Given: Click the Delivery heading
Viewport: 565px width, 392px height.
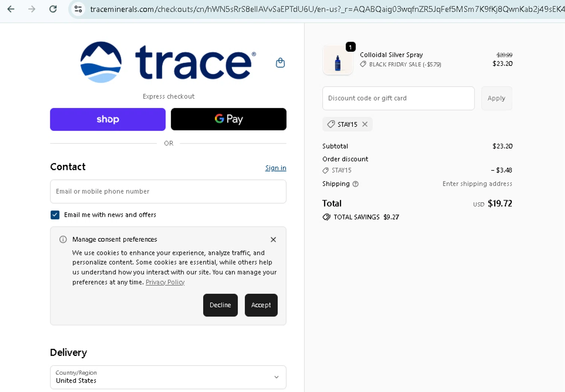Looking at the screenshot, I should tap(69, 352).
